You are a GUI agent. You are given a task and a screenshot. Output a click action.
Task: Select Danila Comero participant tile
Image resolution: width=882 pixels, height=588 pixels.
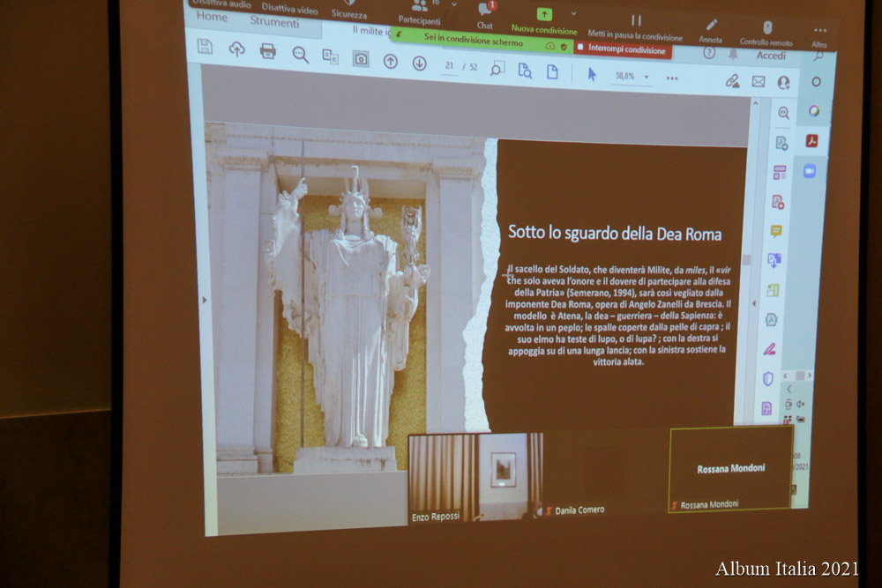(x=607, y=473)
